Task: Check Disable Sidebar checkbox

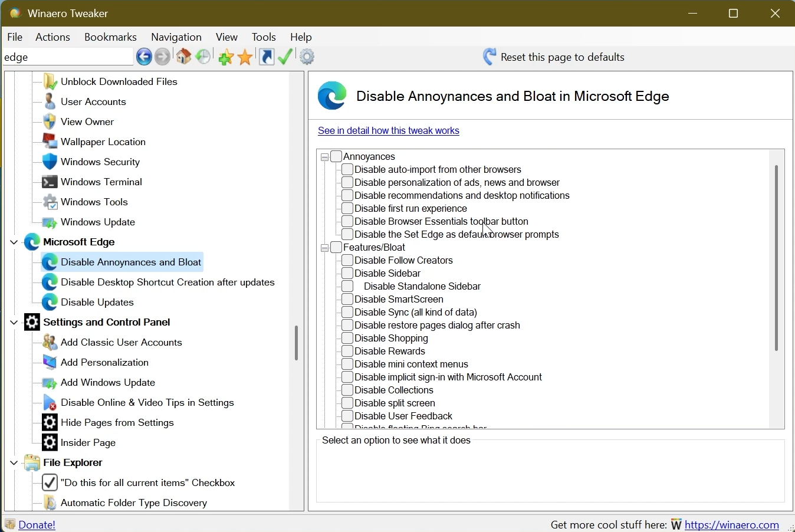Action: coord(348,273)
